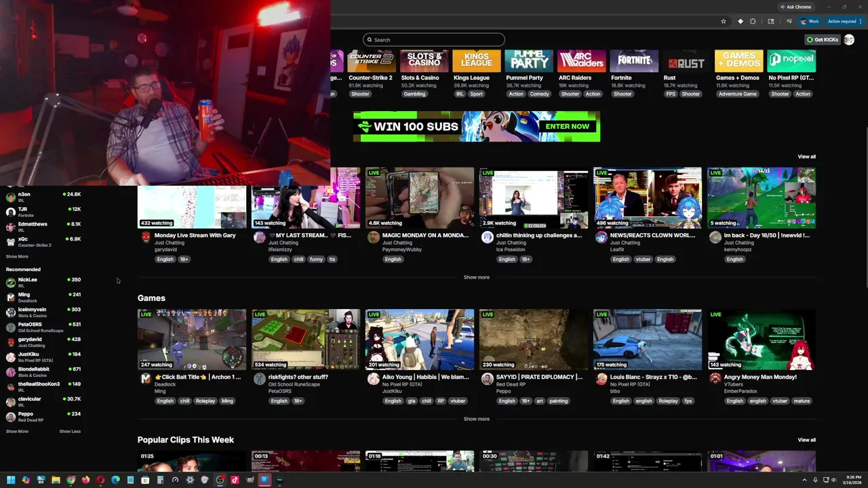The height and width of the screenshot is (488, 868).
Task: Open the Kings League category tile
Action: click(x=477, y=61)
